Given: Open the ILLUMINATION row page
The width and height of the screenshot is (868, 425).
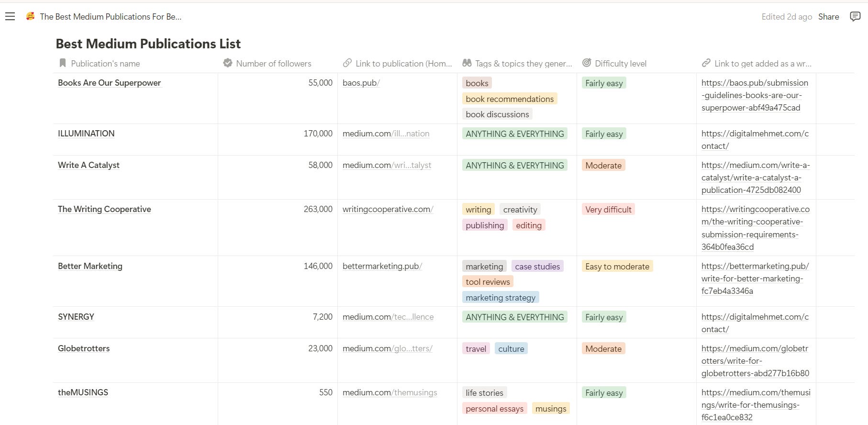Looking at the screenshot, I should 86,134.
